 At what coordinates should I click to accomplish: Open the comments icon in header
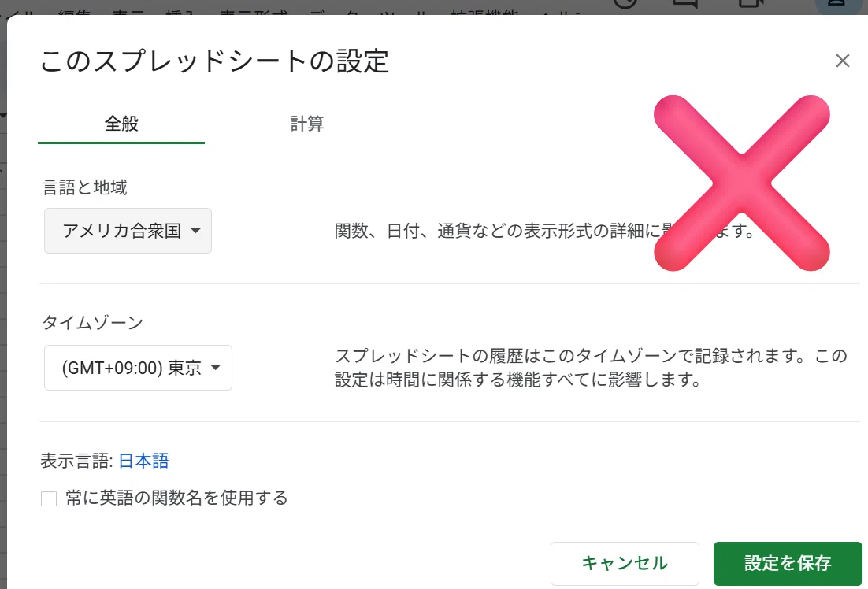pyautogui.click(x=684, y=3)
